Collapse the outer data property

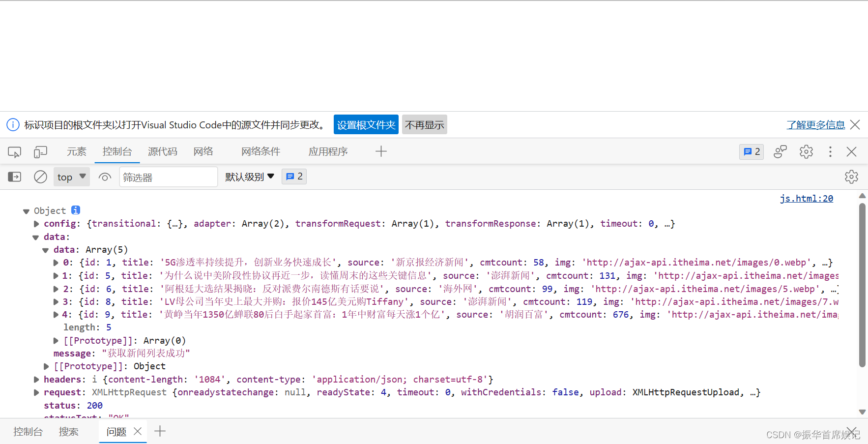36,237
